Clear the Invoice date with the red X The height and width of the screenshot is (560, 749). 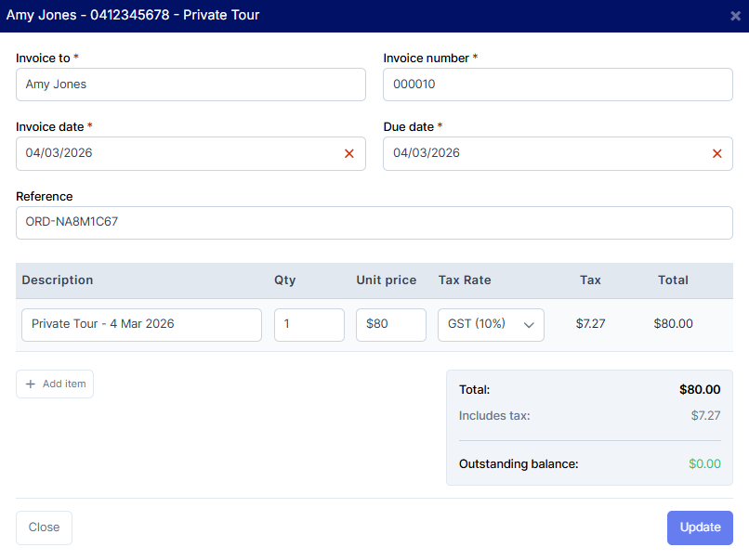pyautogui.click(x=349, y=154)
